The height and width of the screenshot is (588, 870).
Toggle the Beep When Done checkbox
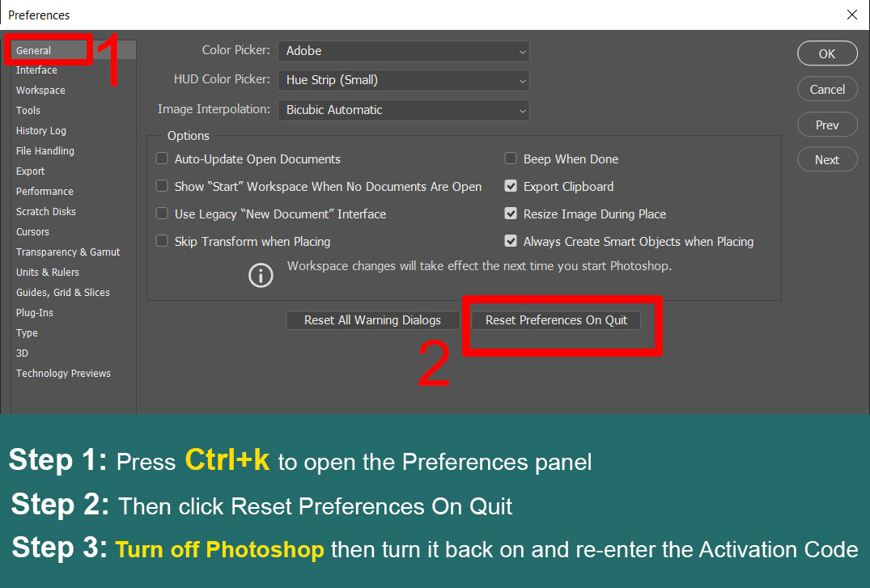pos(511,159)
